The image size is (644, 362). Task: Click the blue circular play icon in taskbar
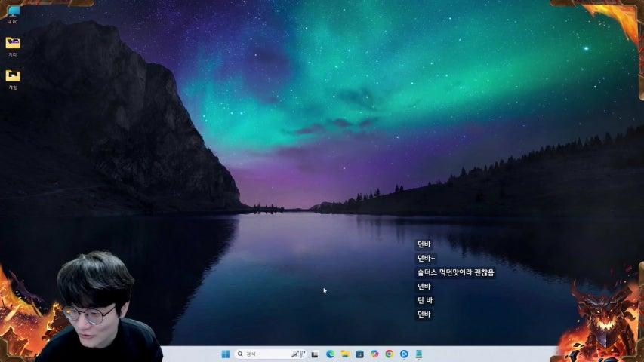[x=404, y=354]
